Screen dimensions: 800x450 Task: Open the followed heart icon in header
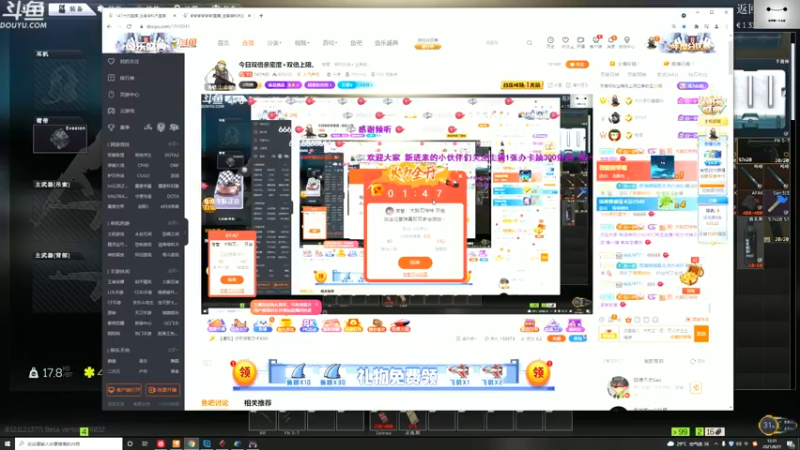(x=565, y=41)
